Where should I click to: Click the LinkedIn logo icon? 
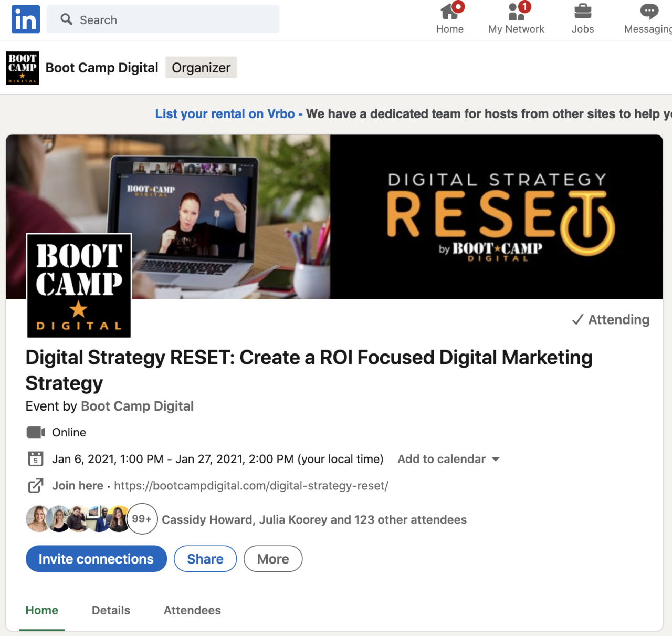(26, 19)
